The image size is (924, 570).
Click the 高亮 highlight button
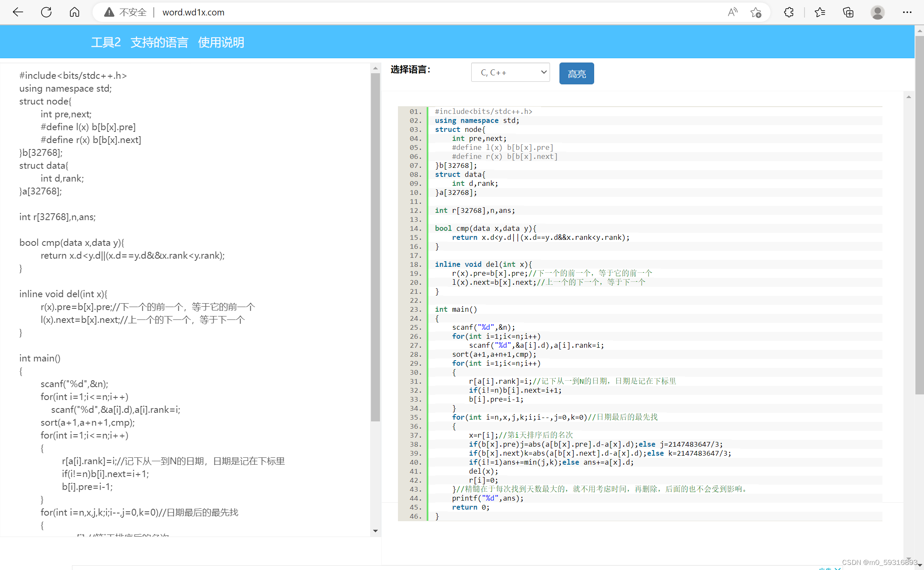click(576, 74)
